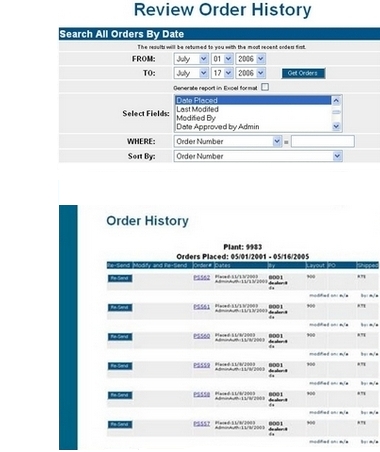
Task: Click the Re-Send column header
Action: click(x=119, y=265)
